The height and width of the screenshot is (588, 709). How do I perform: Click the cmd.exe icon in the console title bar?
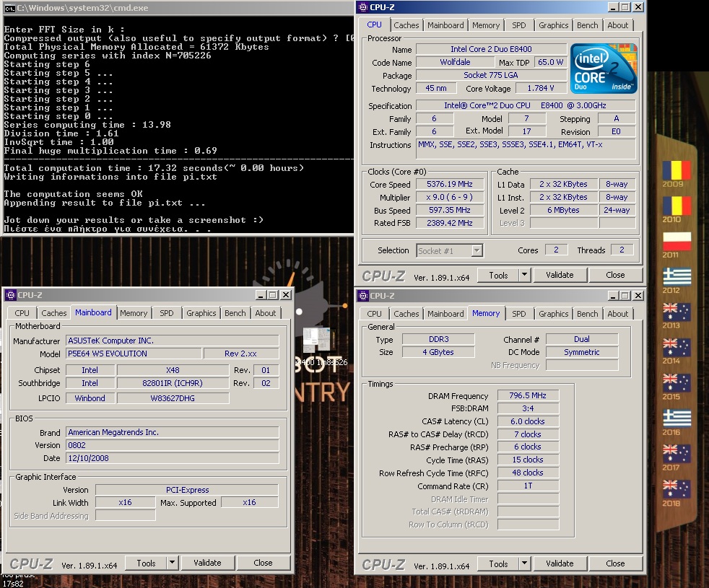(10, 8)
